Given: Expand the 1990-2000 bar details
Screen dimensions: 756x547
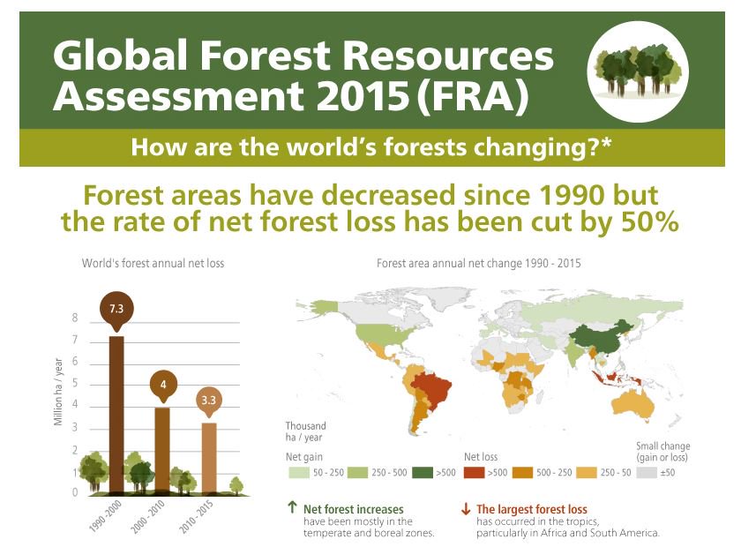Looking at the screenshot, I should tap(117, 406).
